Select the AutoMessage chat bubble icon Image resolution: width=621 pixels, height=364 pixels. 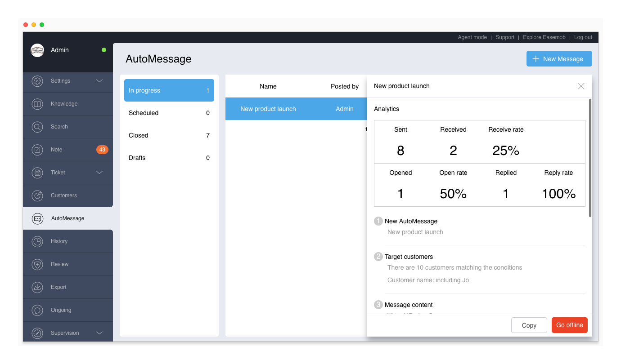pyautogui.click(x=37, y=218)
